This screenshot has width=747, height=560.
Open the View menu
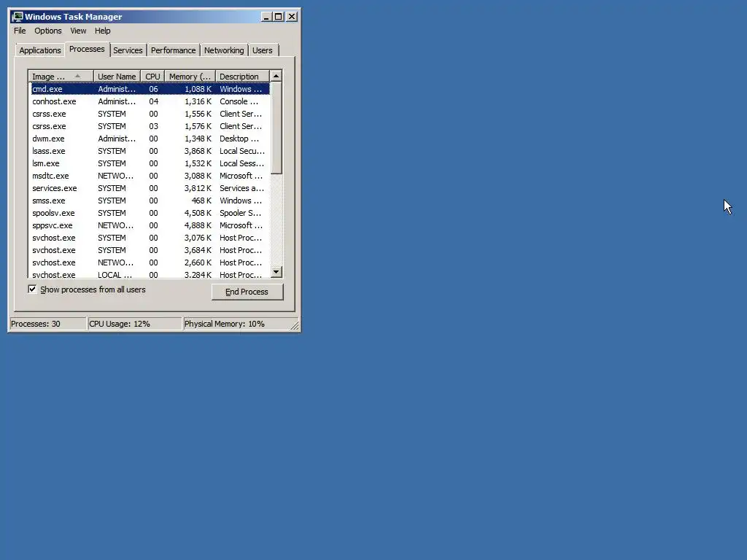[x=78, y=31]
